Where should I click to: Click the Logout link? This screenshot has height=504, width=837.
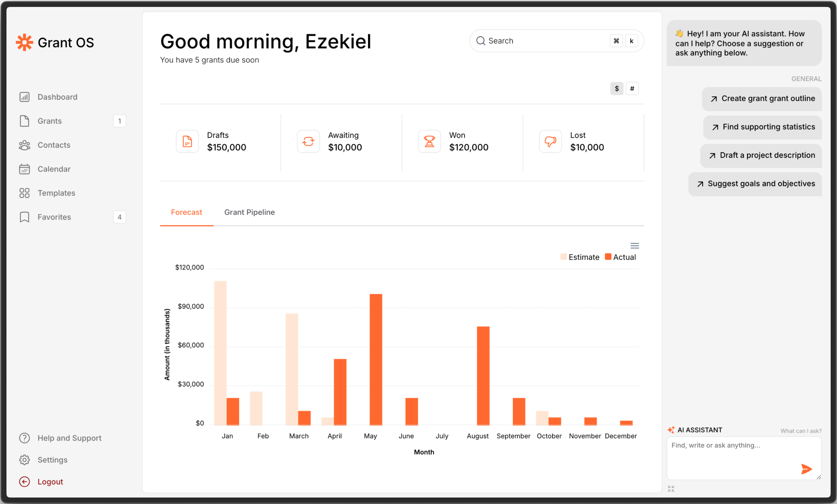tap(50, 481)
